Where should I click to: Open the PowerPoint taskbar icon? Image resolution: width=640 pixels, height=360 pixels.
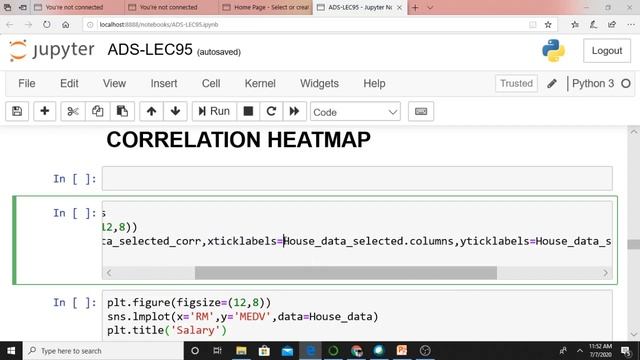402,351
